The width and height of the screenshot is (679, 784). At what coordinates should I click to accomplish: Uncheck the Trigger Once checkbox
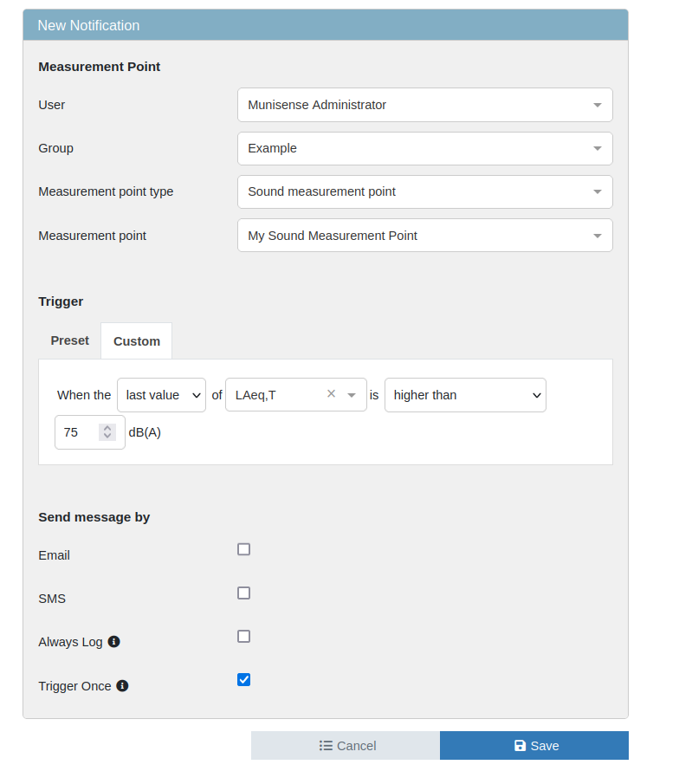coord(244,680)
